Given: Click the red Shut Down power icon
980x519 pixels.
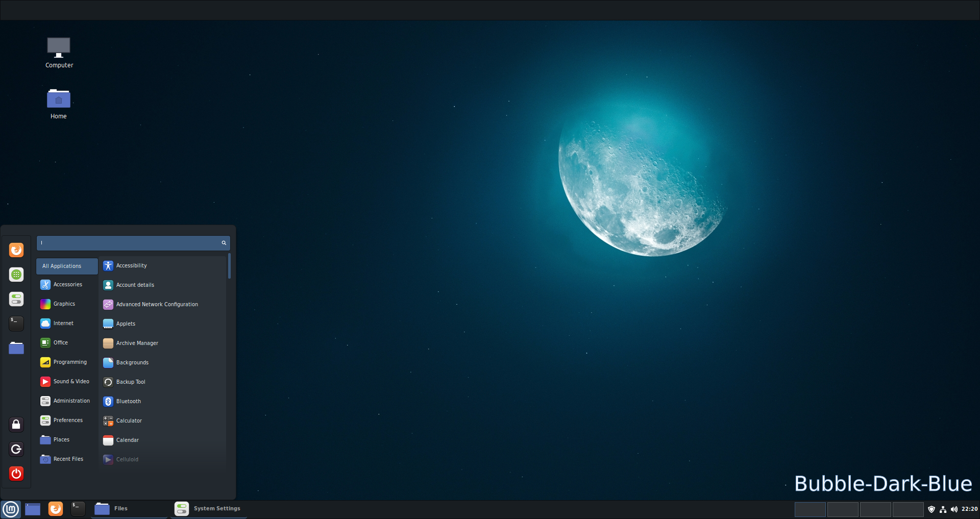Looking at the screenshot, I should 16,474.
